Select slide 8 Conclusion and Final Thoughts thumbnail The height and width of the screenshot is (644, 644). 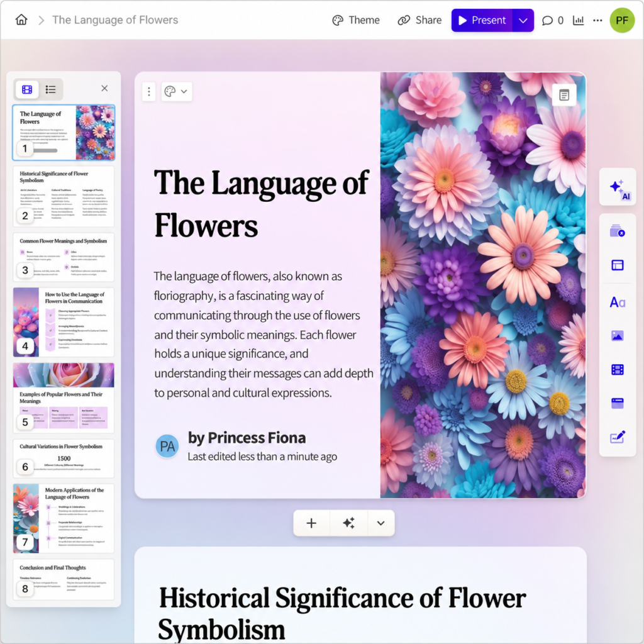(64, 579)
